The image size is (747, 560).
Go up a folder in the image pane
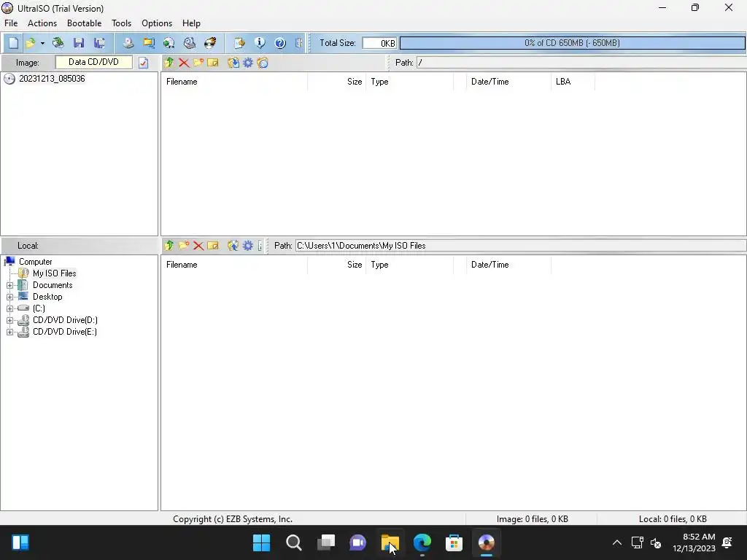[169, 63]
